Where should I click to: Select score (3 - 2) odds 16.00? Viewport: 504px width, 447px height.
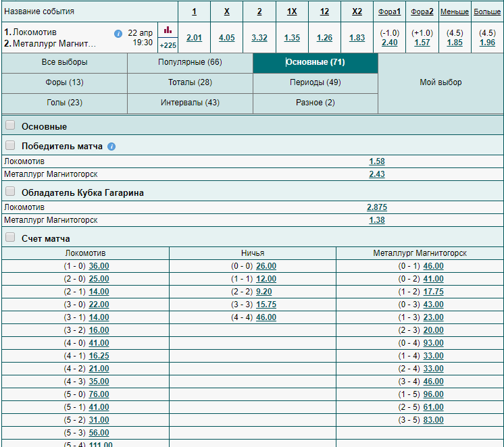click(x=99, y=330)
